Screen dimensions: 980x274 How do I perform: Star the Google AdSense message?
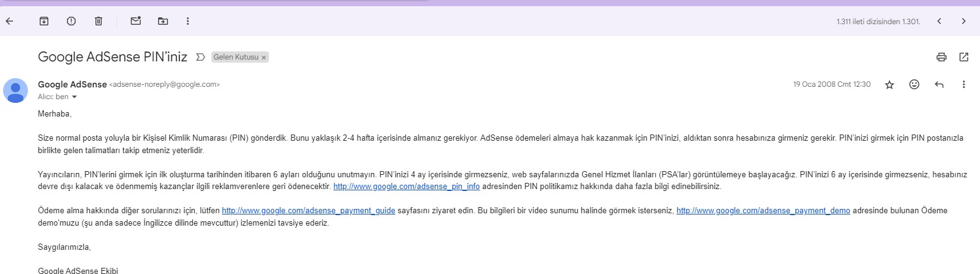tap(890, 84)
